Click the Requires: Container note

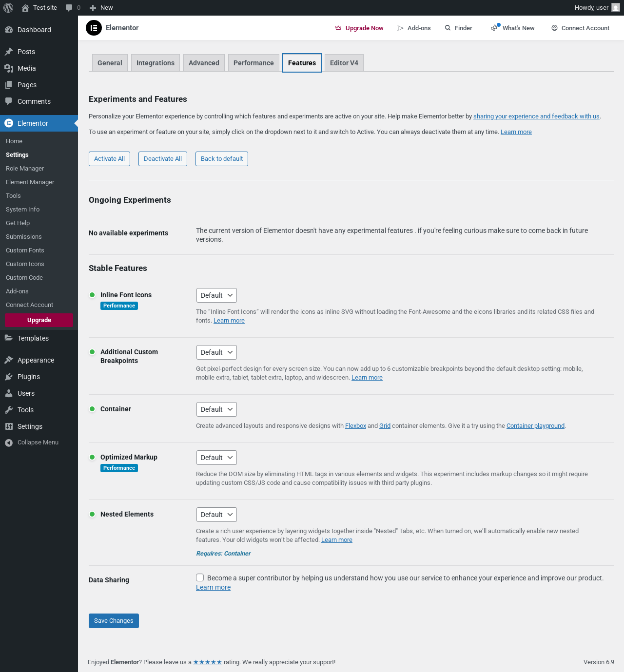click(x=223, y=554)
